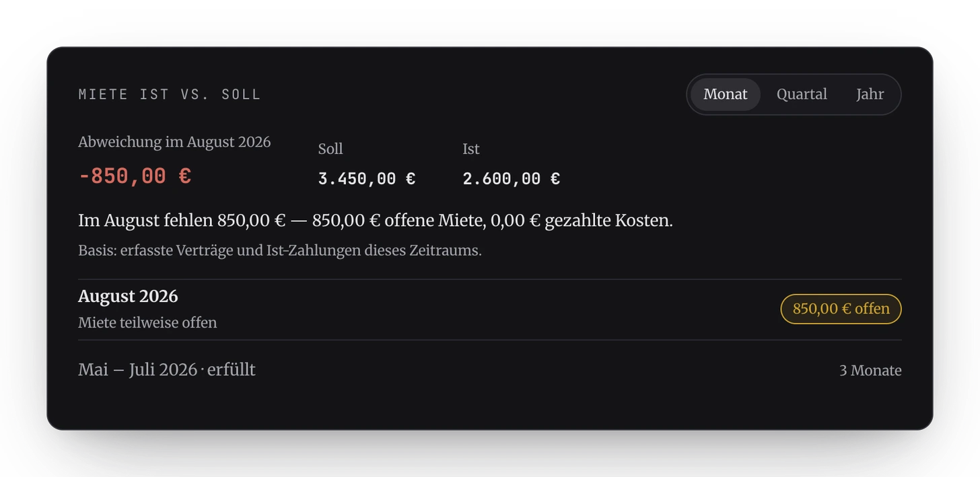
Task: Click the Abweichung im August 2026 label
Action: coord(174,142)
